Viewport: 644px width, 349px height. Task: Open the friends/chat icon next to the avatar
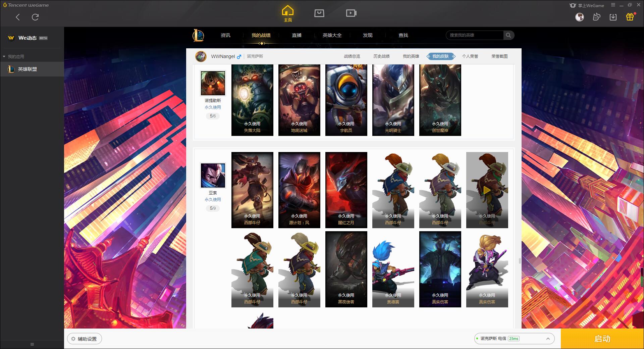[x=596, y=17]
